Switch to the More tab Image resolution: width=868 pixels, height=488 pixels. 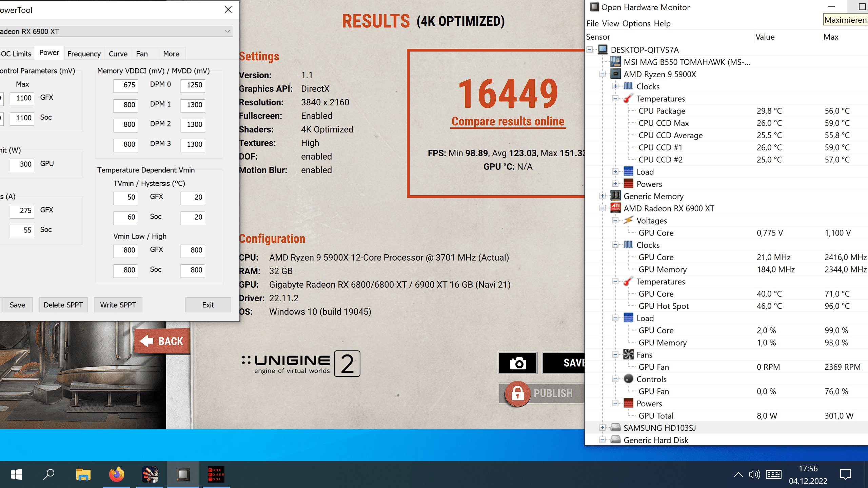[x=171, y=54]
